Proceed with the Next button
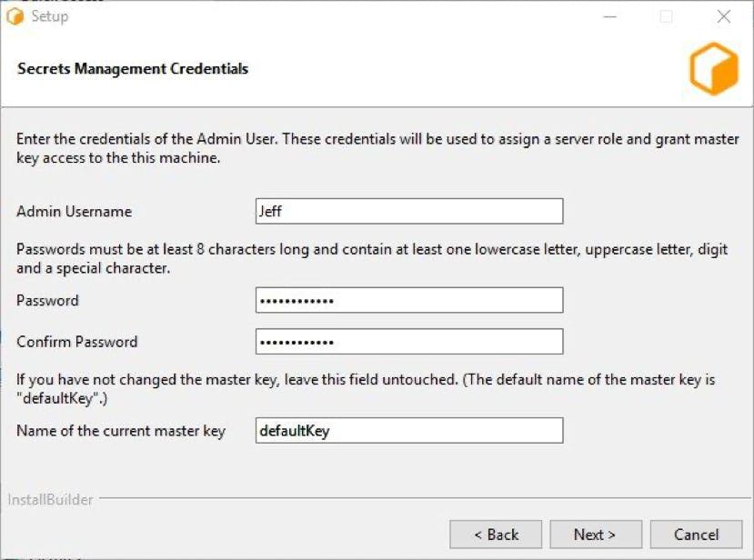The image size is (754, 560). (x=596, y=534)
